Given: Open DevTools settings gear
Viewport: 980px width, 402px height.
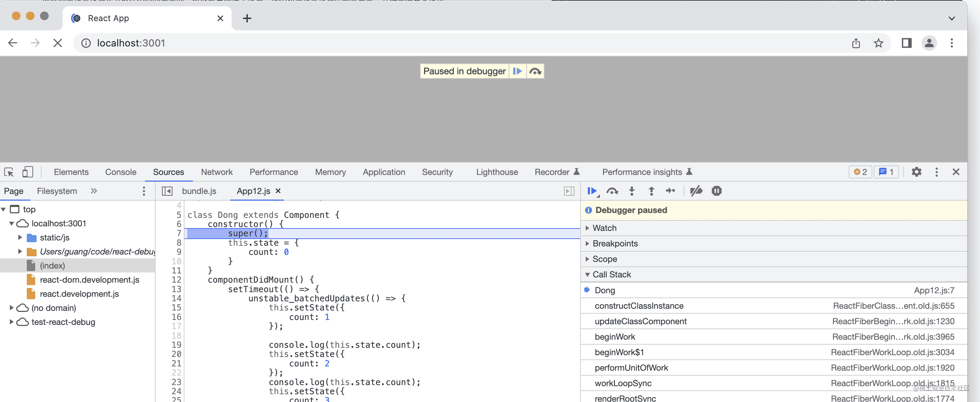Looking at the screenshot, I should click(x=916, y=172).
